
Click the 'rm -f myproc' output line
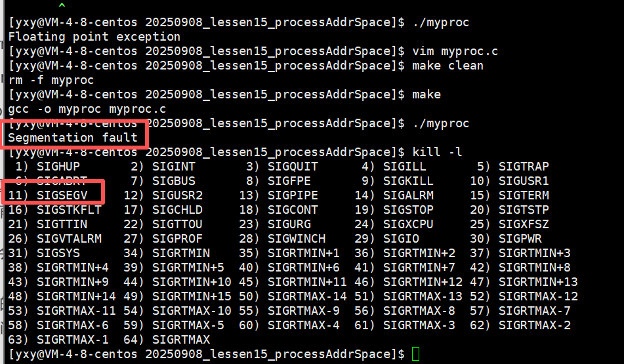click(51, 80)
